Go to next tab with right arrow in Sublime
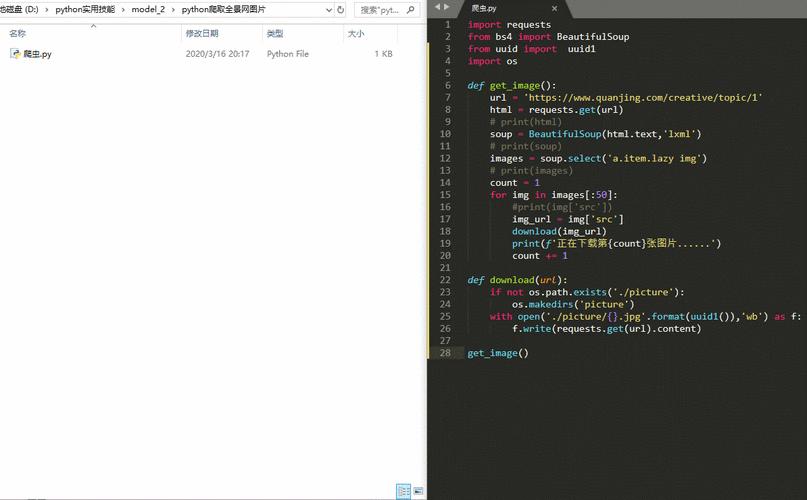807x500 pixels. click(446, 7)
